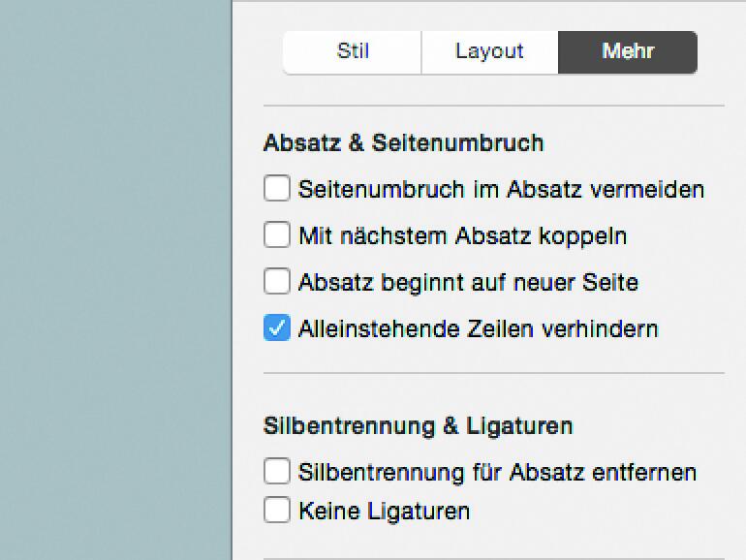
Task: Click the "Seitenumbruch im Absatz vermeiden" label text
Action: pos(501,189)
